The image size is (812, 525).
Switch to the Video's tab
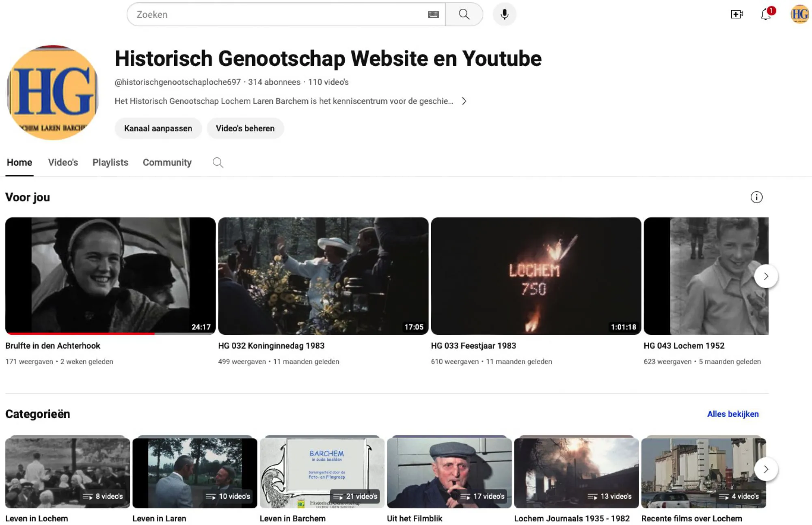(x=63, y=162)
